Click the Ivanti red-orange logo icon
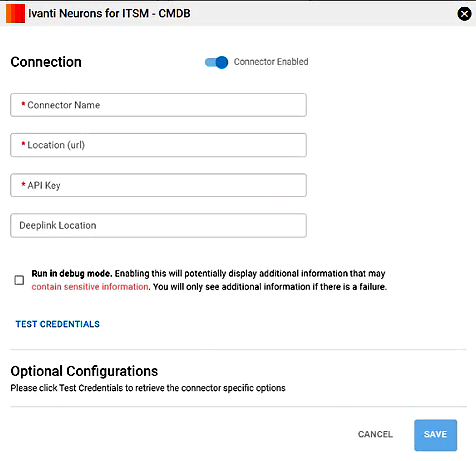The height and width of the screenshot is (461, 476). click(15, 13)
